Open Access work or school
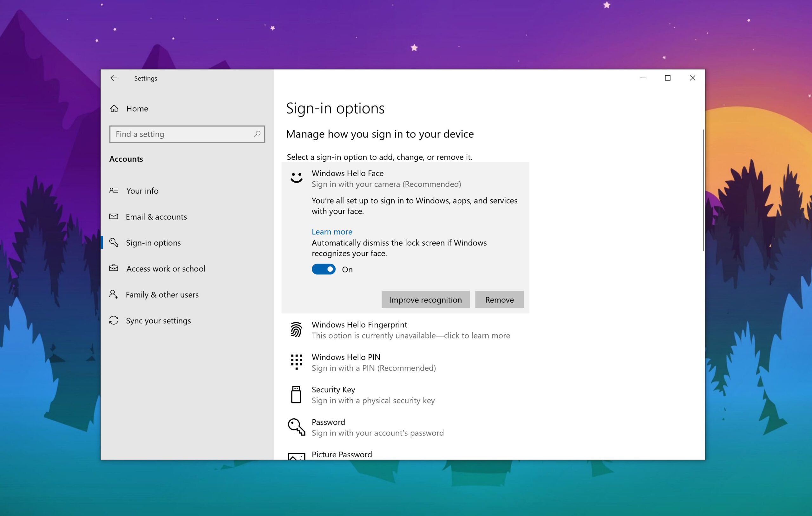The width and height of the screenshot is (812, 516). [187, 268]
